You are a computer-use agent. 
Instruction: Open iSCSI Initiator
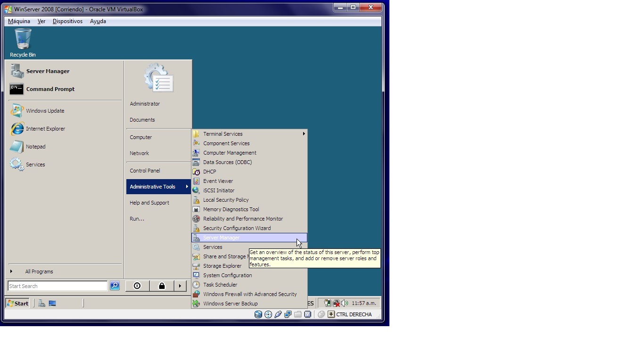[x=249, y=190]
